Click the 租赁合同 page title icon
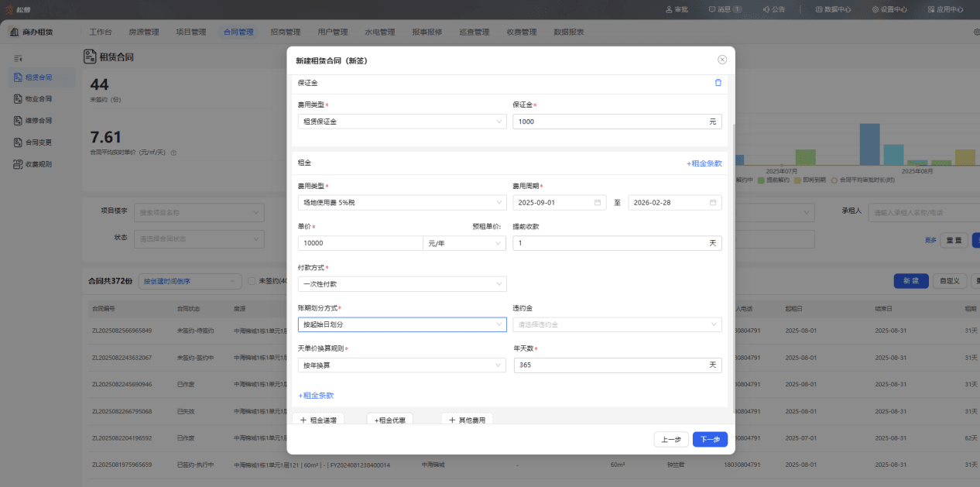This screenshot has width=980, height=487. tap(90, 57)
